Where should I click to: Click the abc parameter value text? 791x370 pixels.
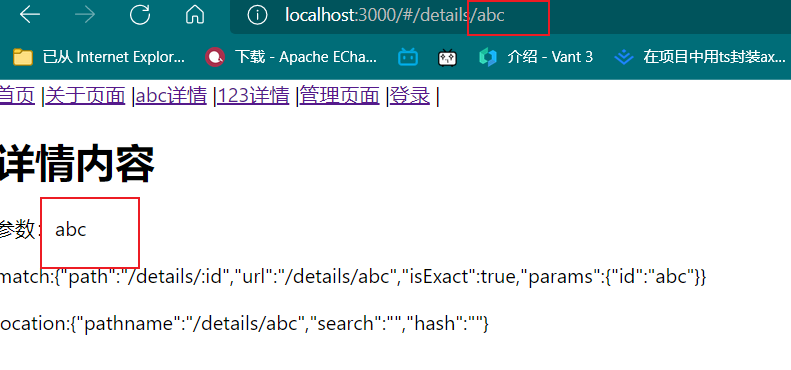click(71, 230)
